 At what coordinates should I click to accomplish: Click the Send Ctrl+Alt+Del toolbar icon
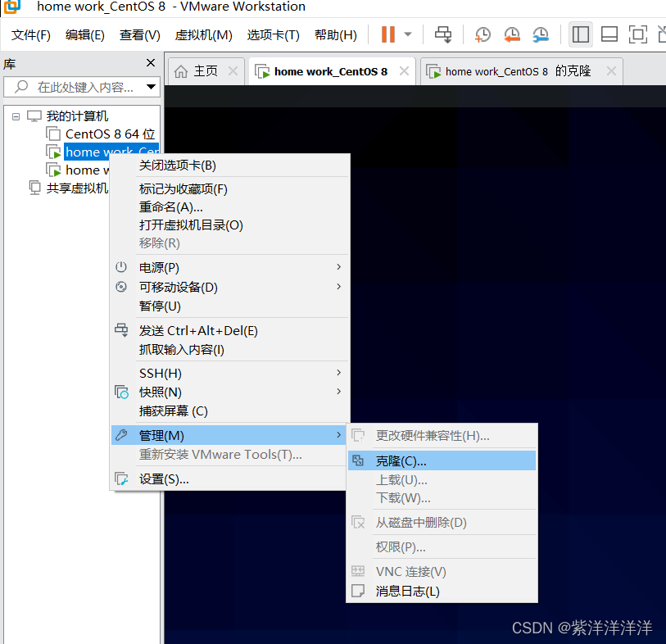coord(443,34)
